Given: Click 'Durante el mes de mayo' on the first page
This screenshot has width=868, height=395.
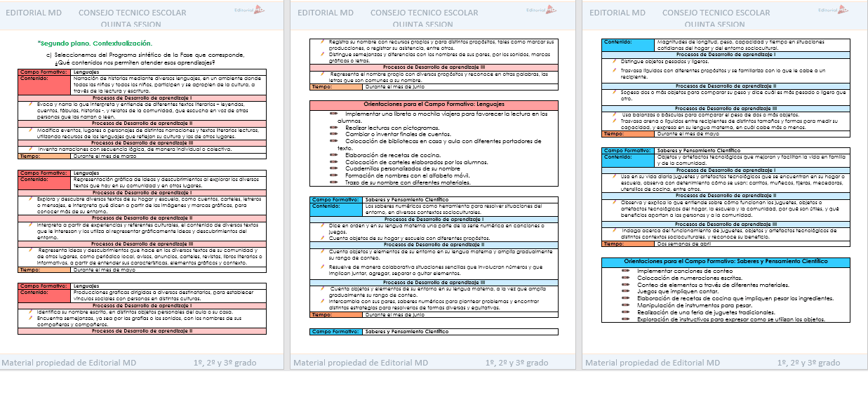Looking at the screenshot, I should 169,269.
